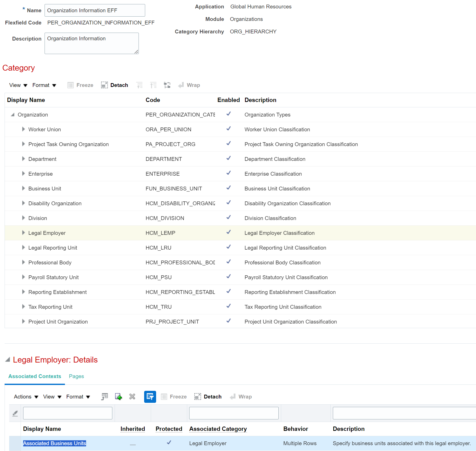Viewport: 476px width, 451px height.
Task: Click inside the Description text area
Action: pyautogui.click(x=91, y=43)
